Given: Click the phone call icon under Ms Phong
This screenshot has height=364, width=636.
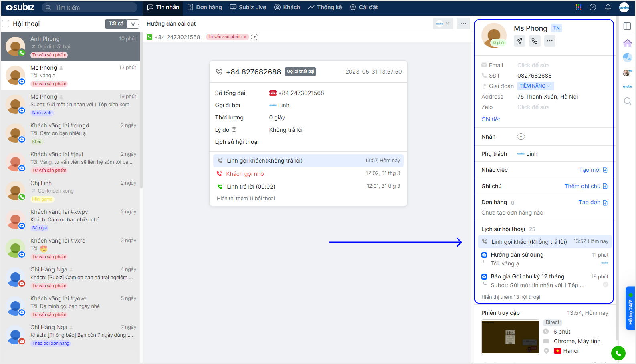Looking at the screenshot, I should coord(535,41).
